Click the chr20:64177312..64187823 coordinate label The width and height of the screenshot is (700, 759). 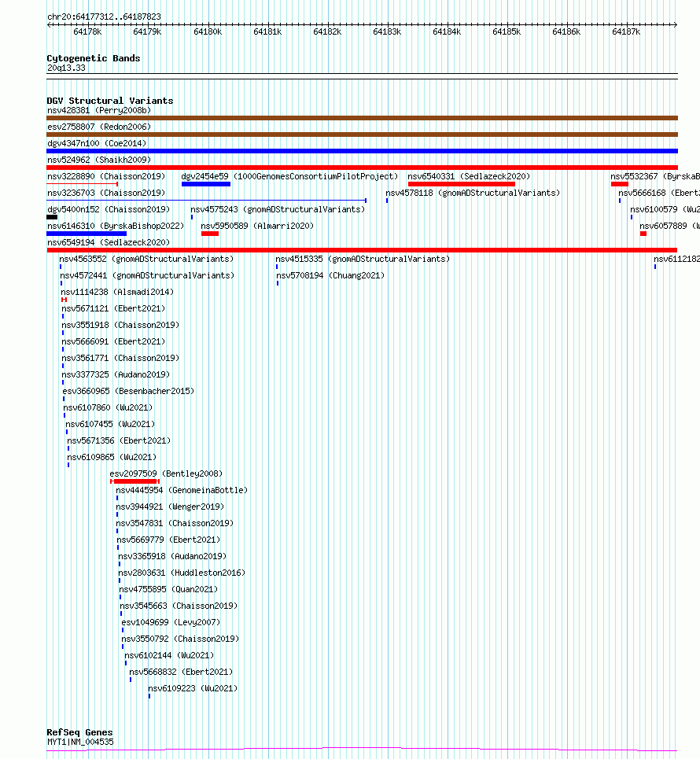point(104,17)
